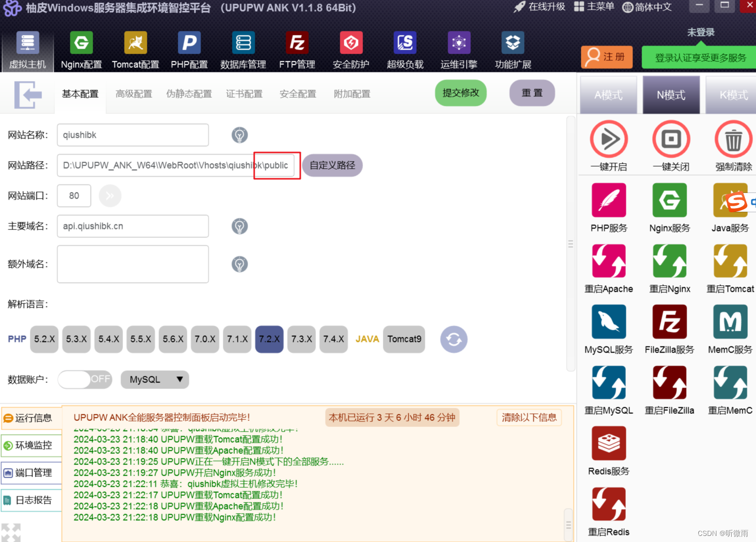Select PHP version 5.6.X
Image resolution: width=756 pixels, height=542 pixels.
(x=173, y=339)
